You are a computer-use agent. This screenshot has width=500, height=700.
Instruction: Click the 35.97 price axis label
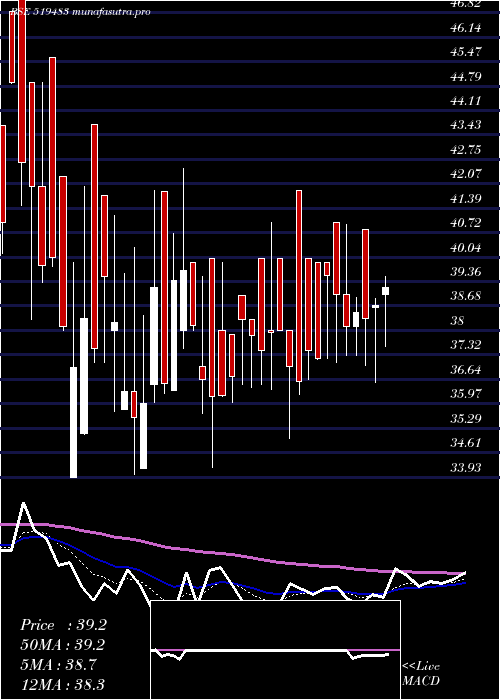click(x=466, y=394)
